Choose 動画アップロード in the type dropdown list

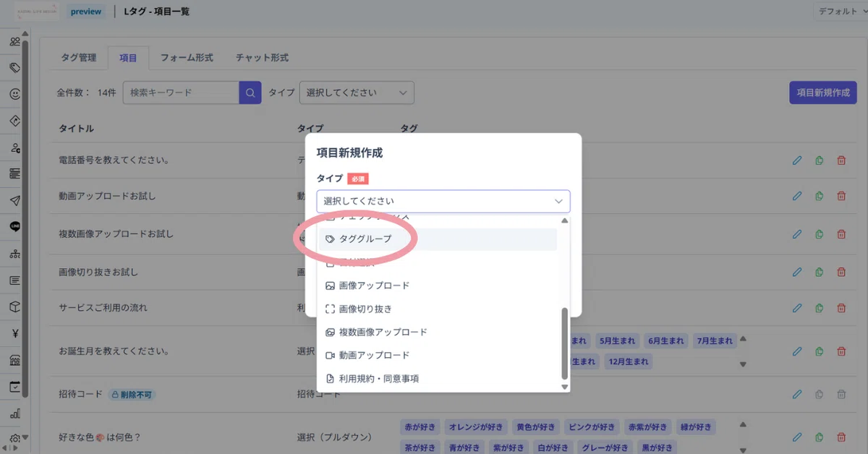pos(438,355)
